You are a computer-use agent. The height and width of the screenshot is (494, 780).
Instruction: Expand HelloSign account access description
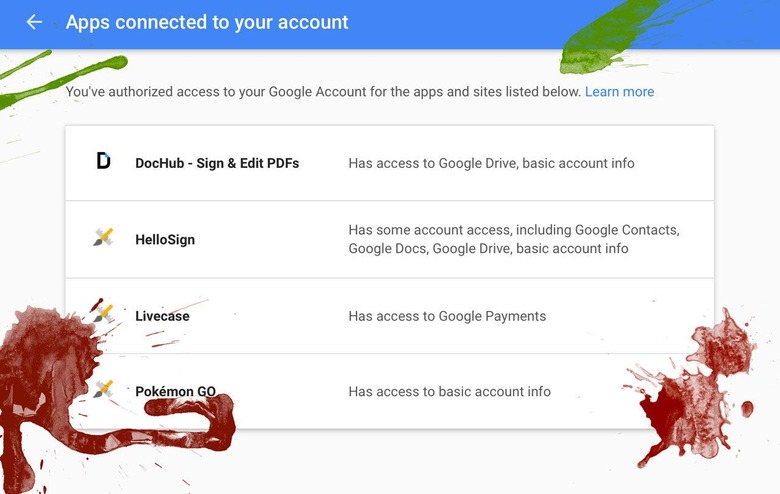coord(514,239)
